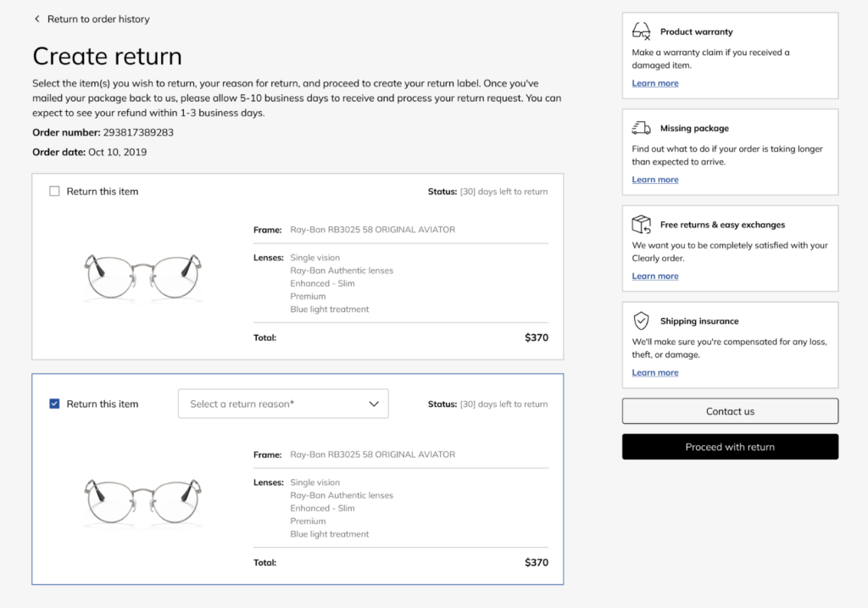This screenshot has width=868, height=608.
Task: Go back via Return to order history
Action: [x=98, y=19]
